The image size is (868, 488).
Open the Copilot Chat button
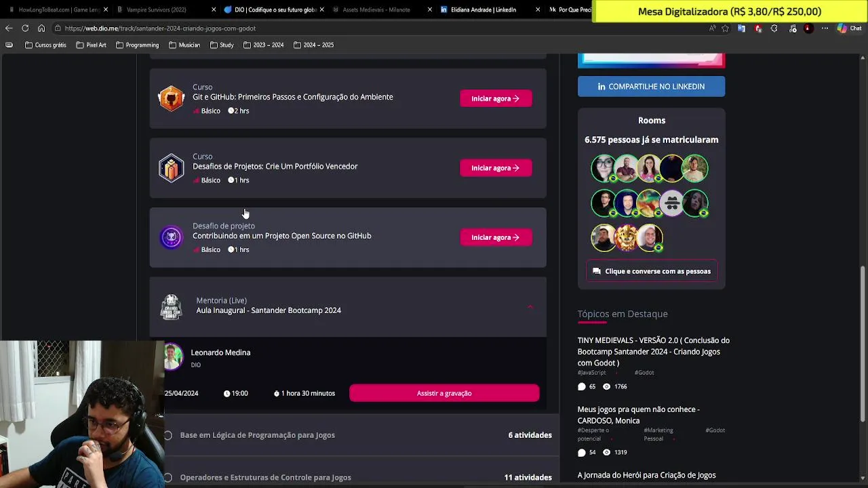click(x=849, y=28)
